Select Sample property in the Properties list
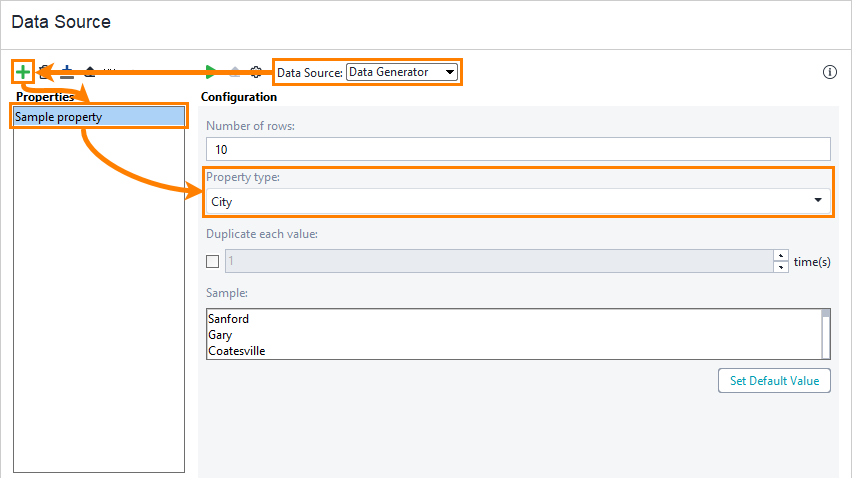The image size is (852, 478). 98,117
